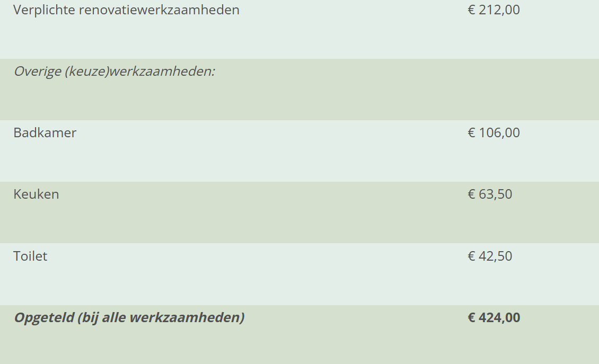
Task: Click the bold euro sign before 424,00
Action: coord(472,318)
